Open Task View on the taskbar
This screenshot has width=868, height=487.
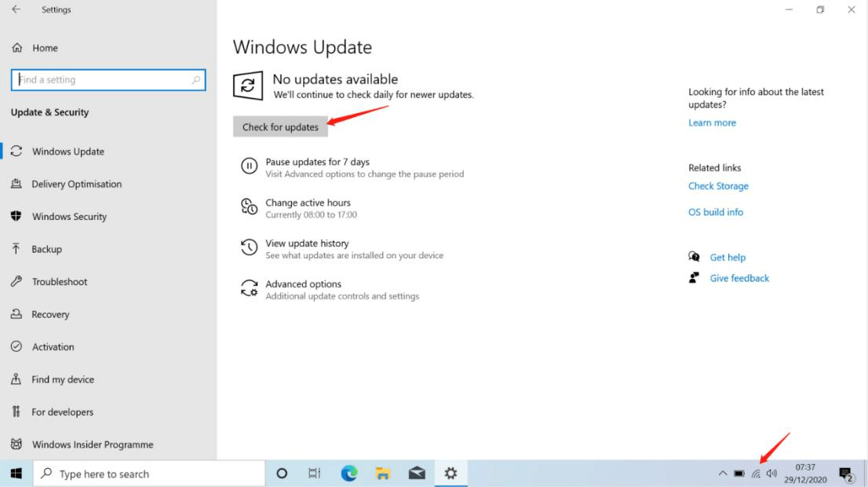point(315,474)
